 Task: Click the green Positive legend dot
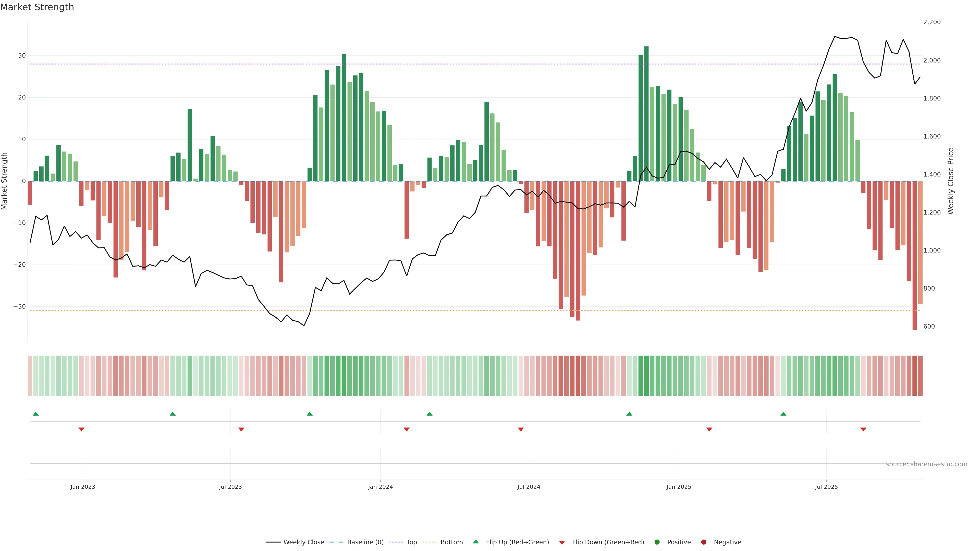(x=657, y=542)
